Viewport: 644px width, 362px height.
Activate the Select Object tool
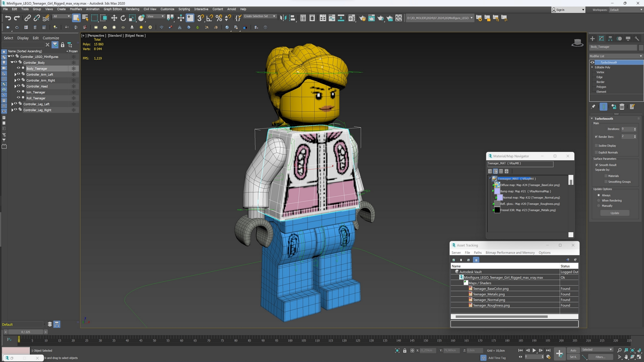coord(76,18)
